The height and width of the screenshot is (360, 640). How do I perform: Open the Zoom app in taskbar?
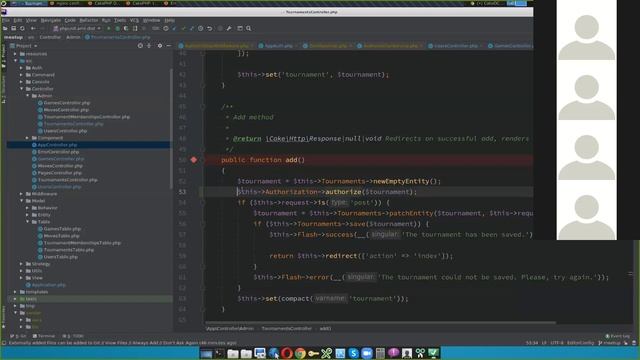(367, 353)
